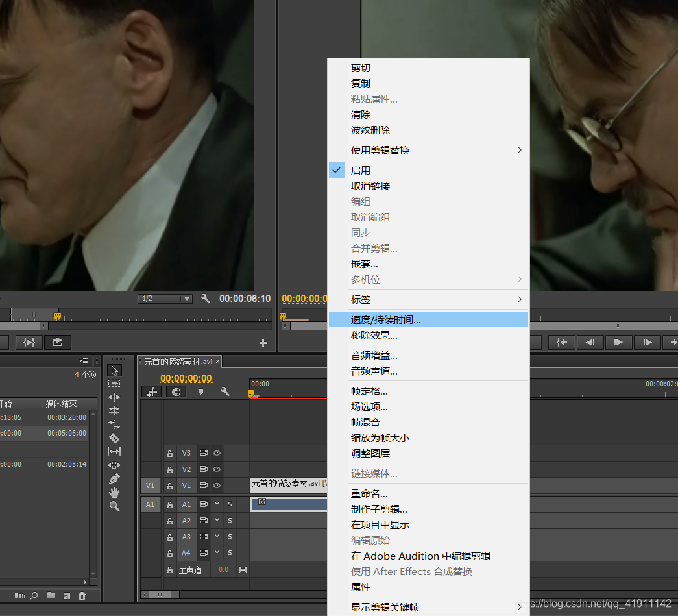Sort by 媒体结束 column header
Screen dimensions: 678x616
pyautogui.click(x=61, y=404)
